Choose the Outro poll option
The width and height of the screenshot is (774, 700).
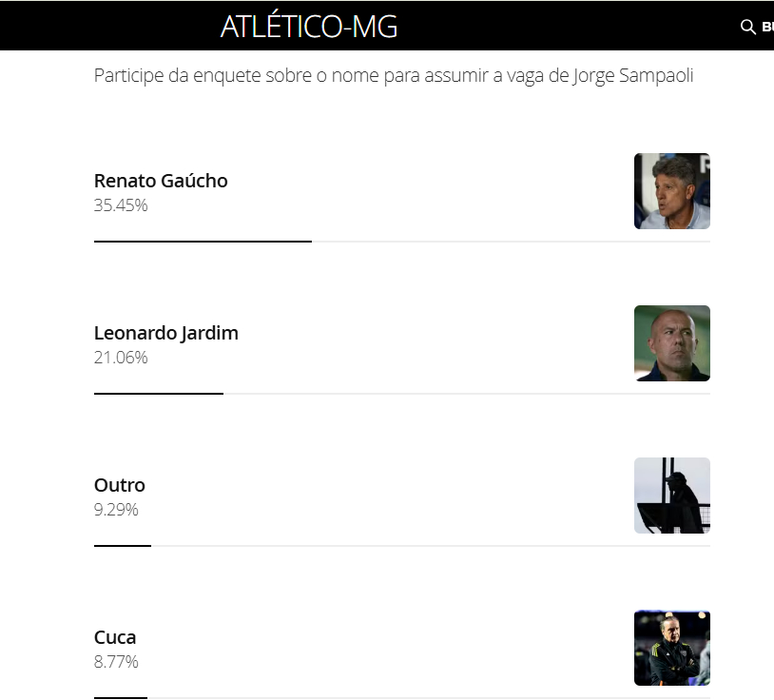(x=120, y=485)
